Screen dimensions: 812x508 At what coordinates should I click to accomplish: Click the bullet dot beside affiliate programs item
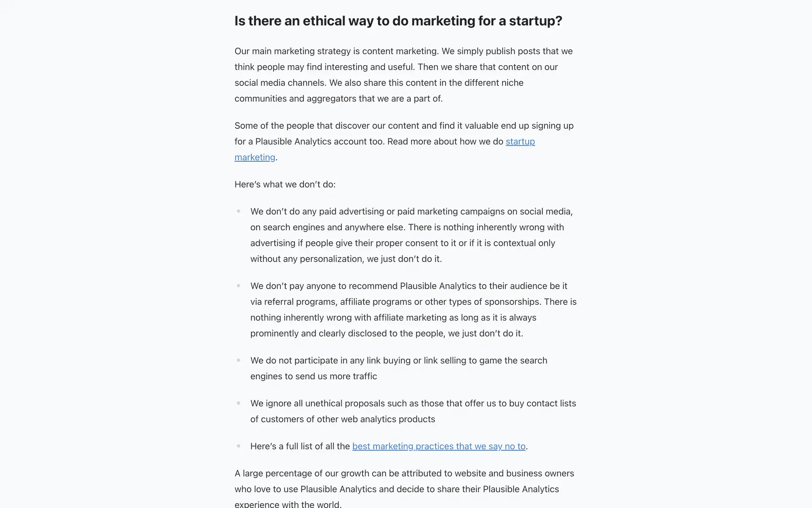[239, 286]
